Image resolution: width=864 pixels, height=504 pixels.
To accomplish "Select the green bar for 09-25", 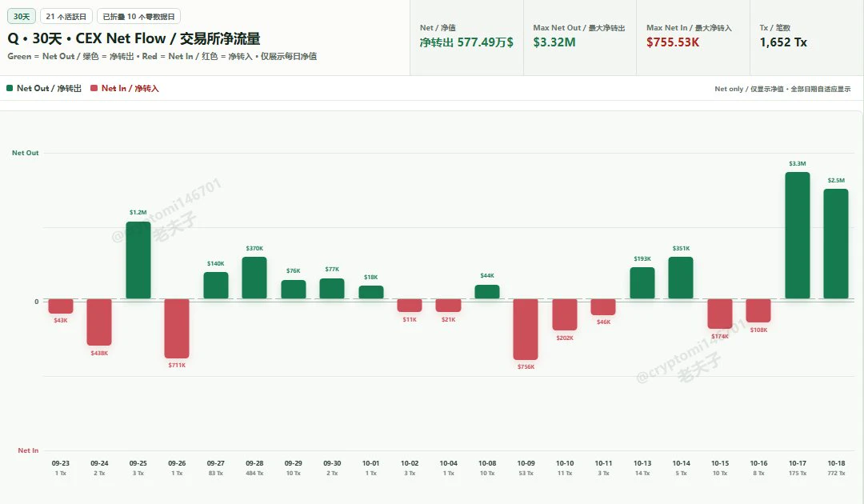I will pyautogui.click(x=138, y=261).
